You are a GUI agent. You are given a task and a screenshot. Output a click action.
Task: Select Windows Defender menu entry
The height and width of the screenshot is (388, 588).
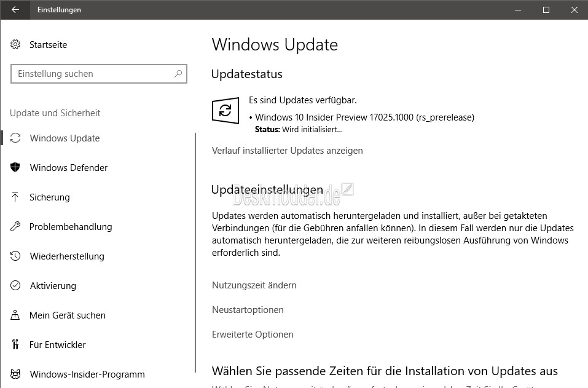tap(69, 167)
